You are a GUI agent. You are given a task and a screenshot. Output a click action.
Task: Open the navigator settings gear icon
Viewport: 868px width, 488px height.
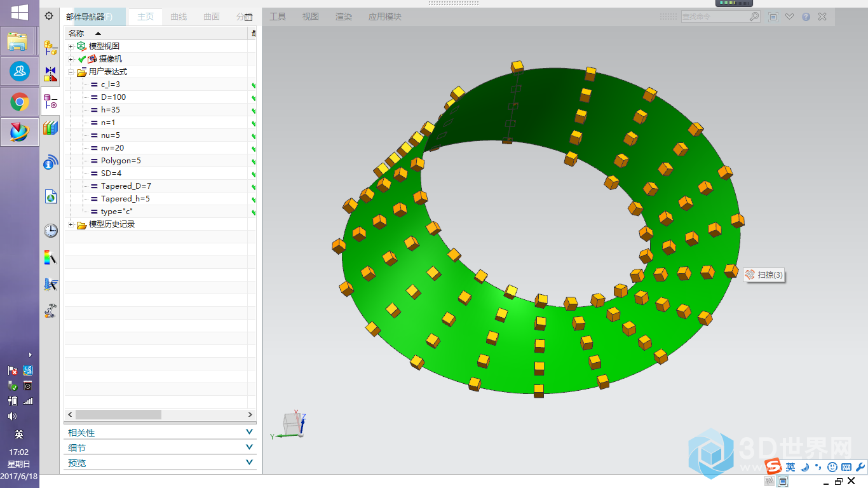point(49,16)
